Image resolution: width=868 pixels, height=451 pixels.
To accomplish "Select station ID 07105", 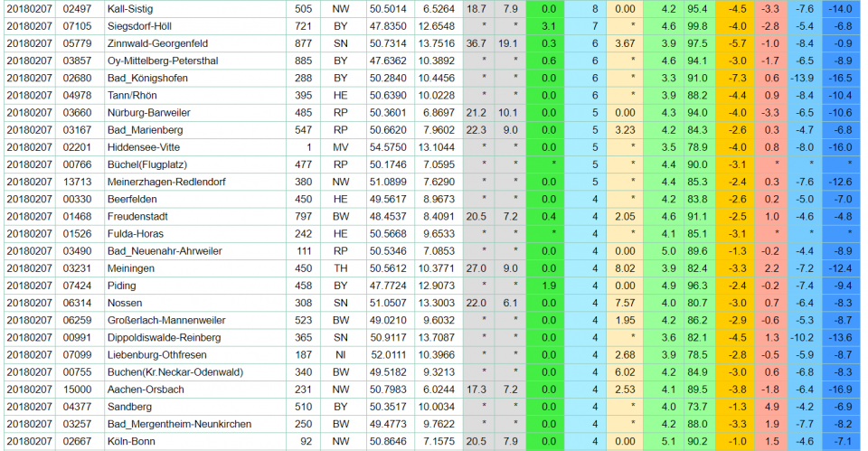I will tap(77, 25).
